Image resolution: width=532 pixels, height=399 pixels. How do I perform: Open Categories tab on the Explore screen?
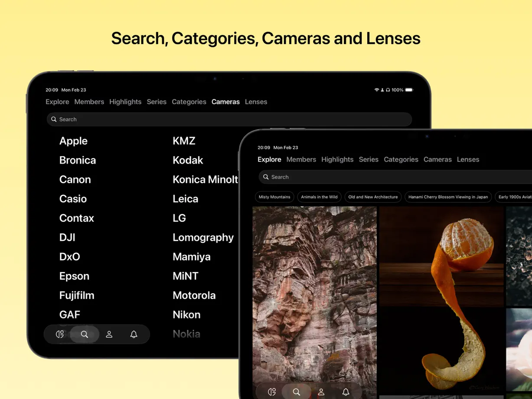[x=401, y=160]
